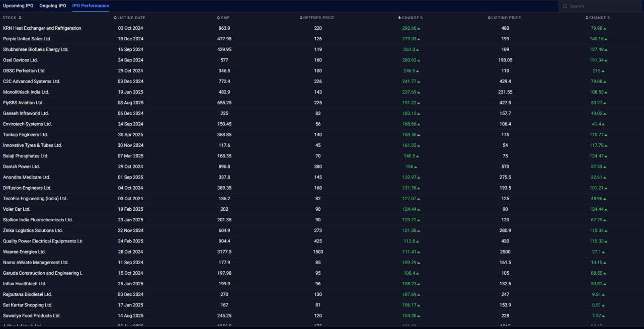Click listing price 198.05 cell
Screen dimensions: 644x329
[505, 60]
